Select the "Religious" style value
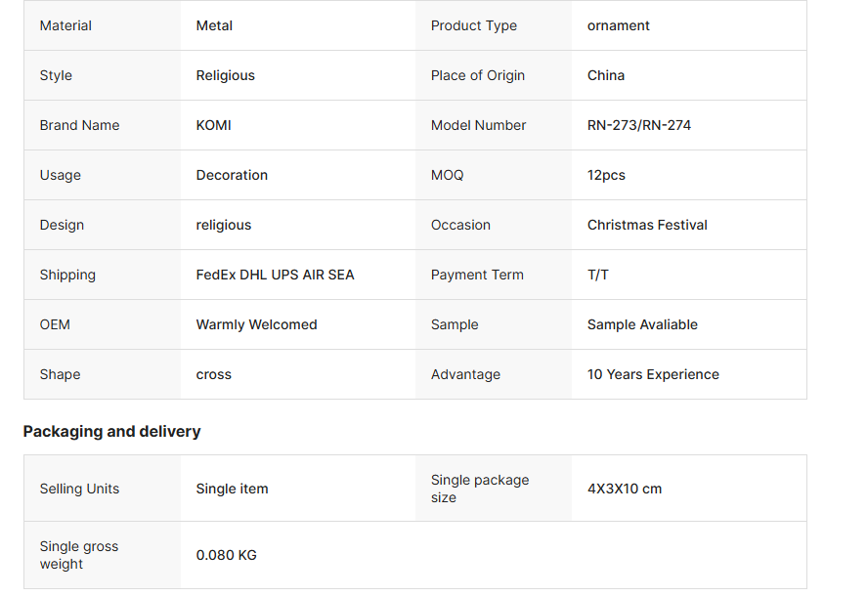868x597 pixels. 225,75
